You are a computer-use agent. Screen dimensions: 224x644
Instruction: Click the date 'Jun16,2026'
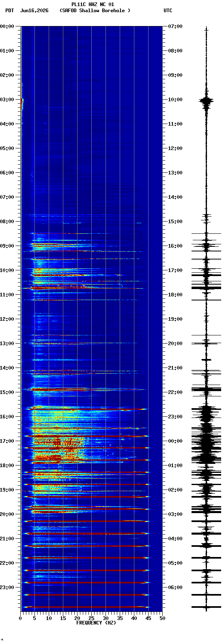pos(34,11)
